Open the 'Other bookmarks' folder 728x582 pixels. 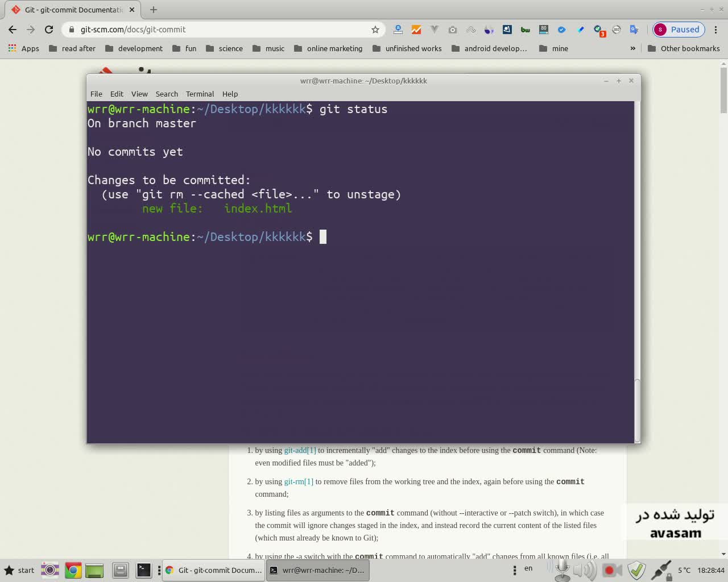(x=684, y=48)
